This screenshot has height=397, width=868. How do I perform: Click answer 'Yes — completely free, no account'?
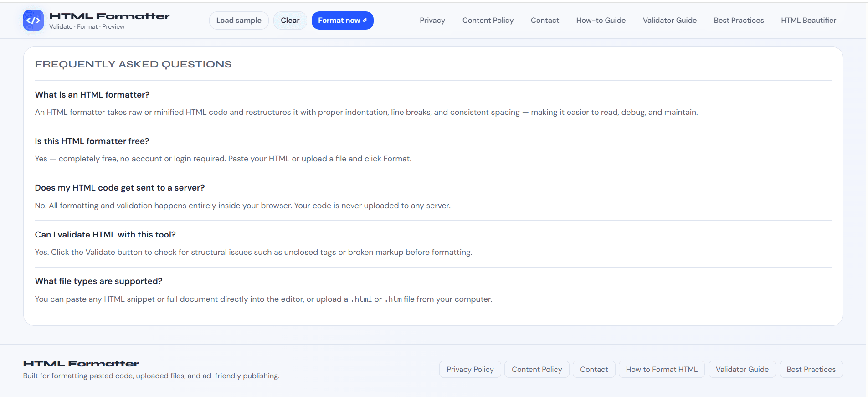coord(223,159)
